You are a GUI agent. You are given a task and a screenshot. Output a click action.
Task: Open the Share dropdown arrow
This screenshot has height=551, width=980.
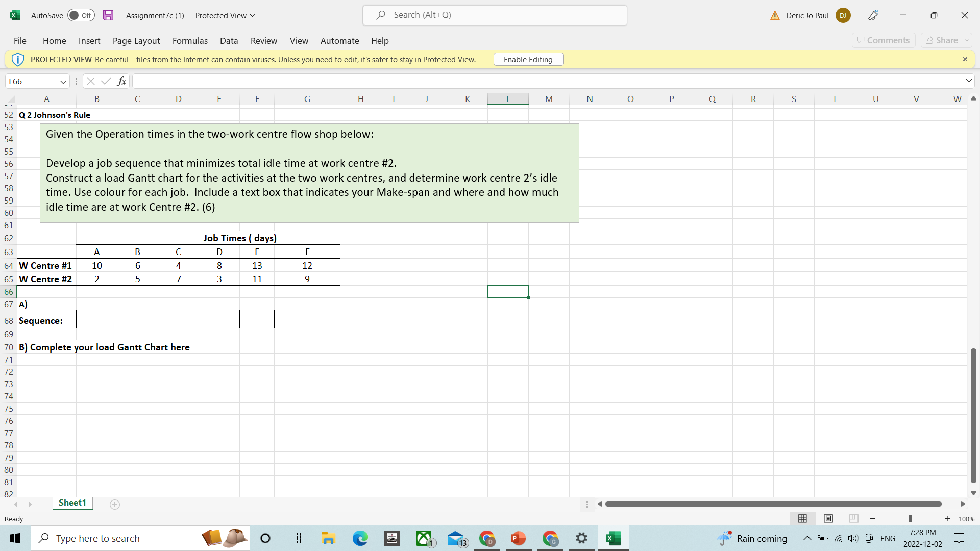pyautogui.click(x=966, y=40)
